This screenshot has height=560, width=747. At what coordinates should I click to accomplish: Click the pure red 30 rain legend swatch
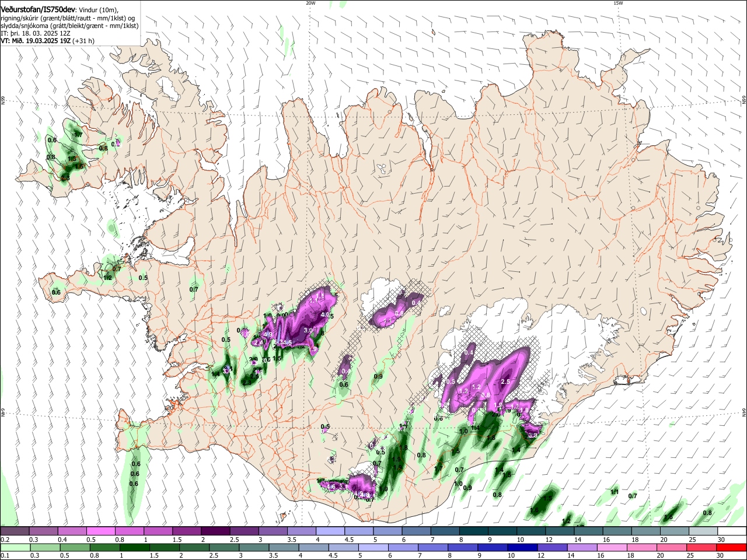pos(731,547)
